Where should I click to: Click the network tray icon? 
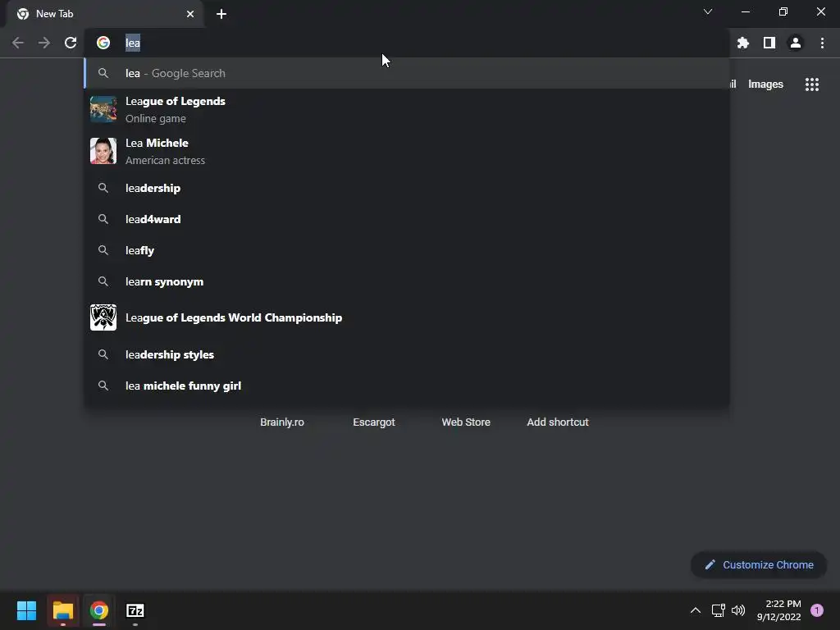click(x=718, y=610)
